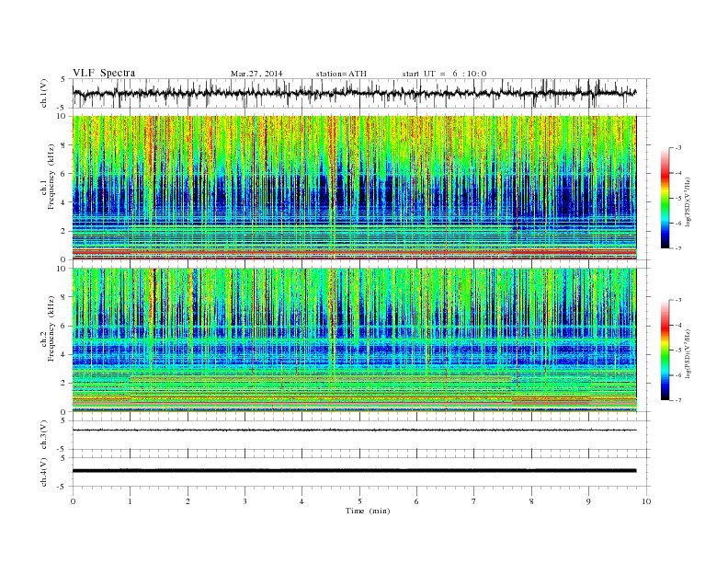
Task: Click the ch.3 flat voltage trace
Action: tap(354, 431)
